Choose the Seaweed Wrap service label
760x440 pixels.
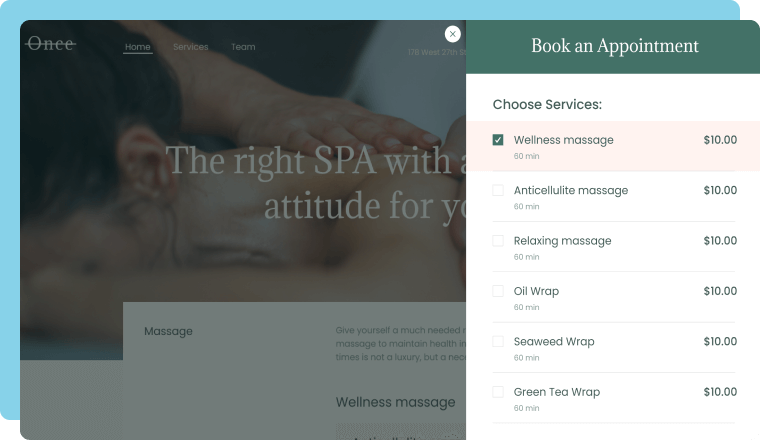554,342
